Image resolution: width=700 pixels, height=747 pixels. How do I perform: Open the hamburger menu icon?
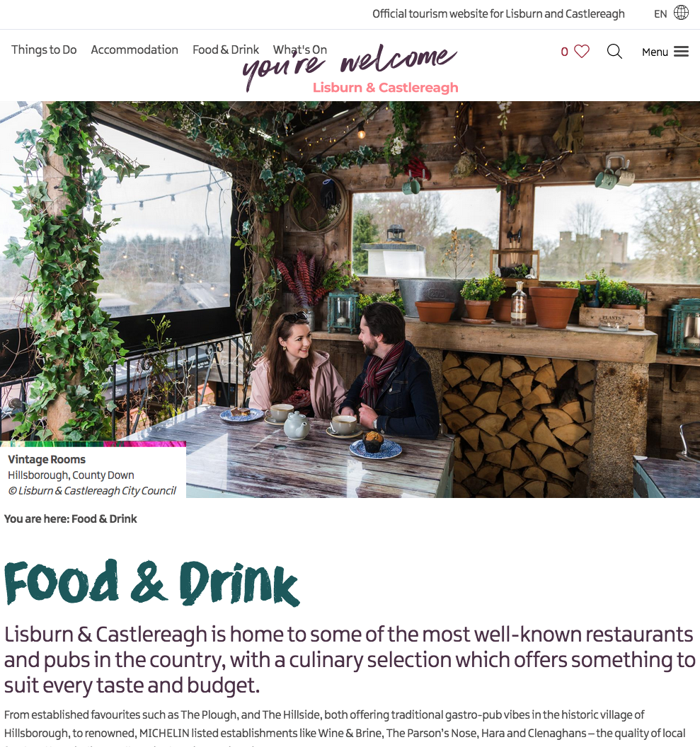click(681, 52)
